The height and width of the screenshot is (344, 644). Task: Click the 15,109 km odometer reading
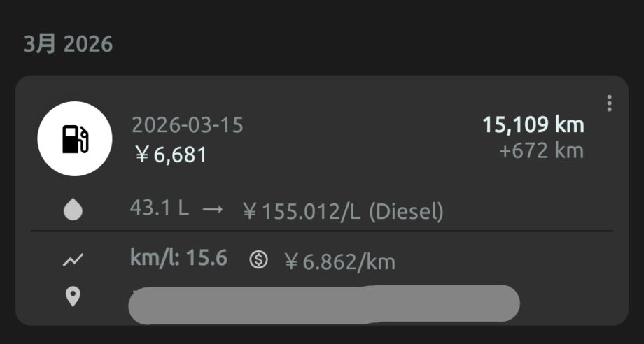533,125
